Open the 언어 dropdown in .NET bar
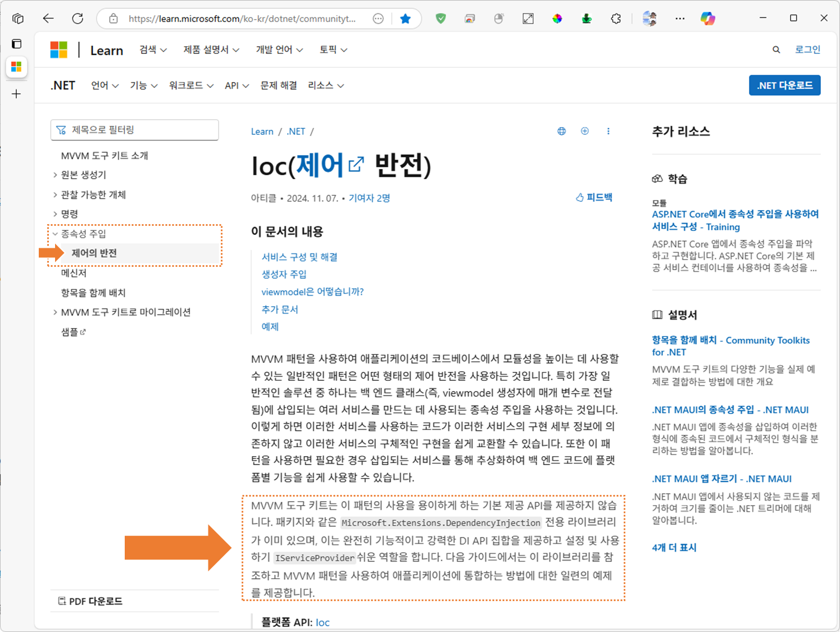 [x=105, y=85]
